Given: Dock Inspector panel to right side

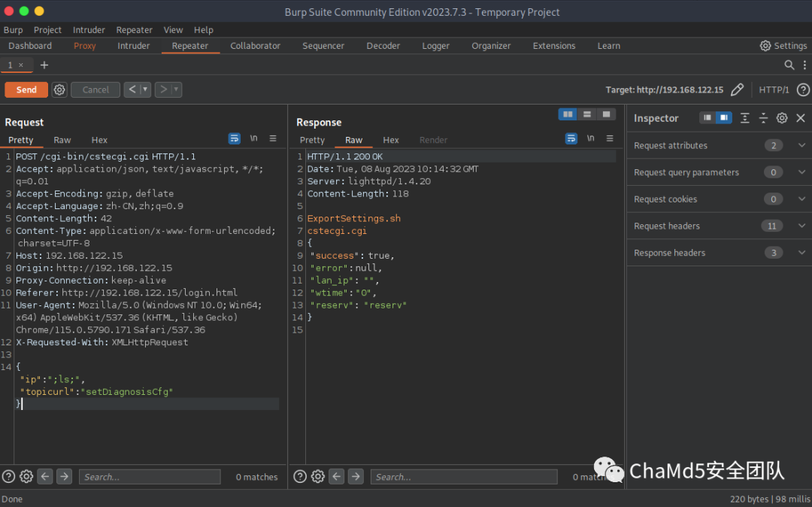Looking at the screenshot, I should pos(724,118).
